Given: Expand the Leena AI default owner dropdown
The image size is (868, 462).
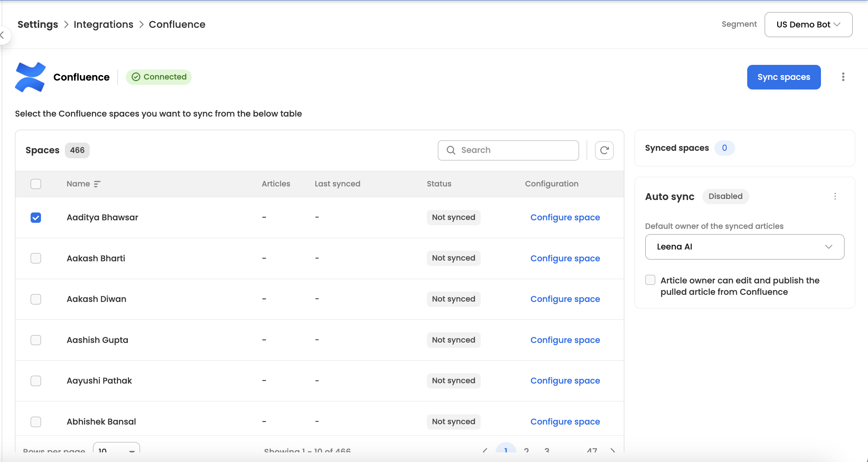Looking at the screenshot, I should (x=744, y=247).
